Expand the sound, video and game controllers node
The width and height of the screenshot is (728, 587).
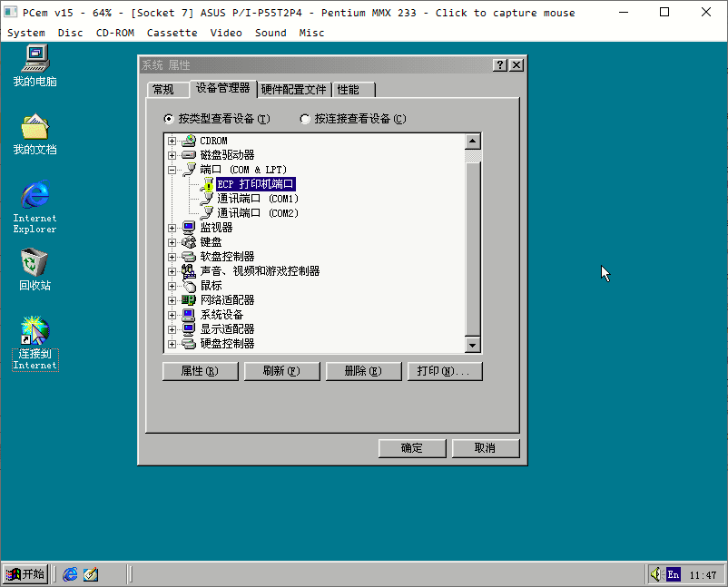(172, 271)
